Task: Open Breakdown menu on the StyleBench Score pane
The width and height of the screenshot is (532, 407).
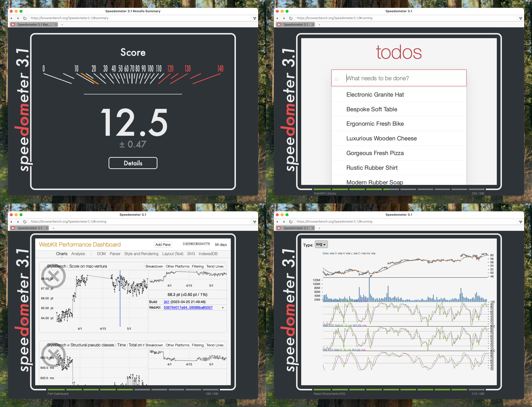Action: pyautogui.click(x=154, y=266)
